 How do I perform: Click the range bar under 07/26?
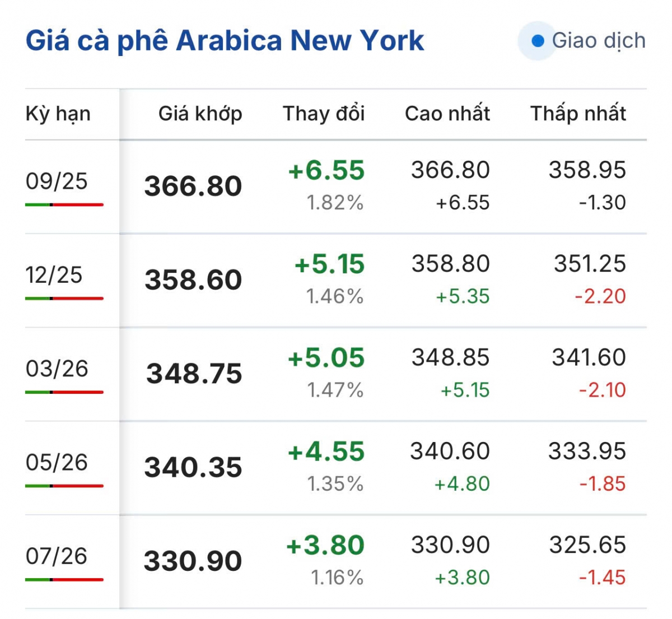tap(64, 579)
